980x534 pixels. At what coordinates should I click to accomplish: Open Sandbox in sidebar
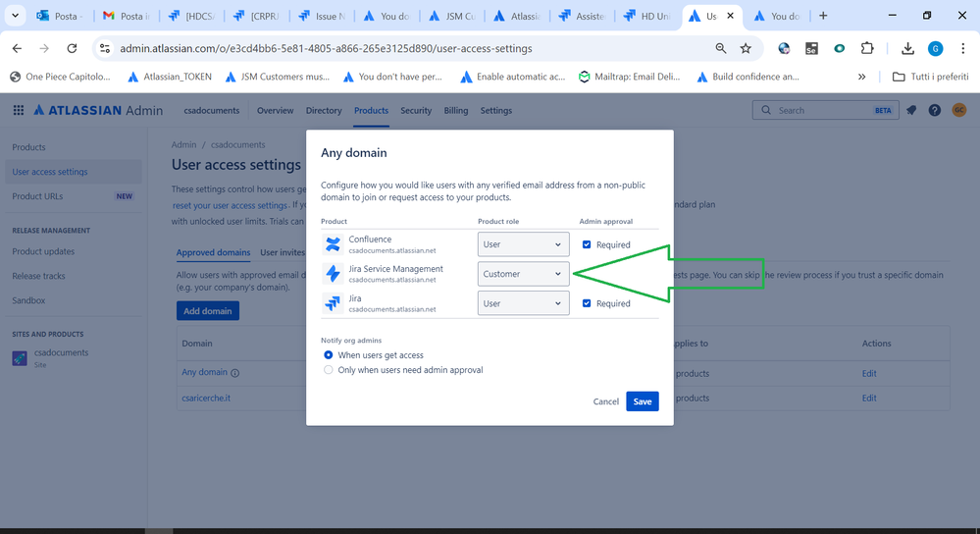point(28,300)
